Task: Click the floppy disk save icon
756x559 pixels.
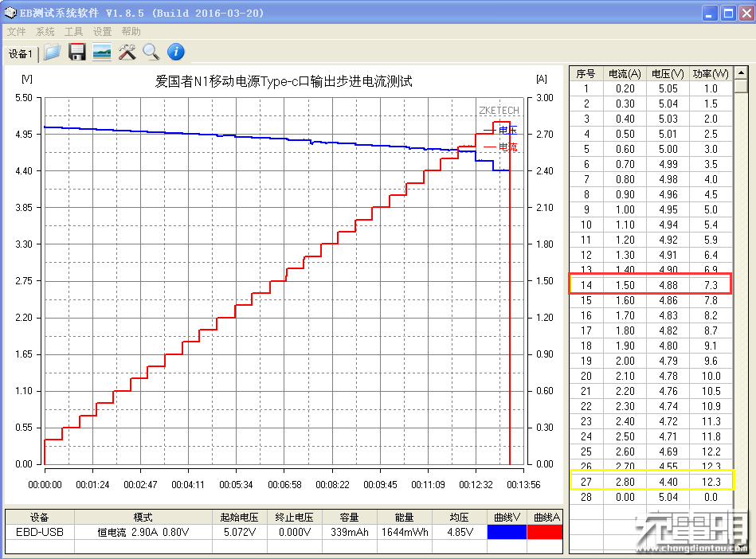Action: [x=77, y=53]
